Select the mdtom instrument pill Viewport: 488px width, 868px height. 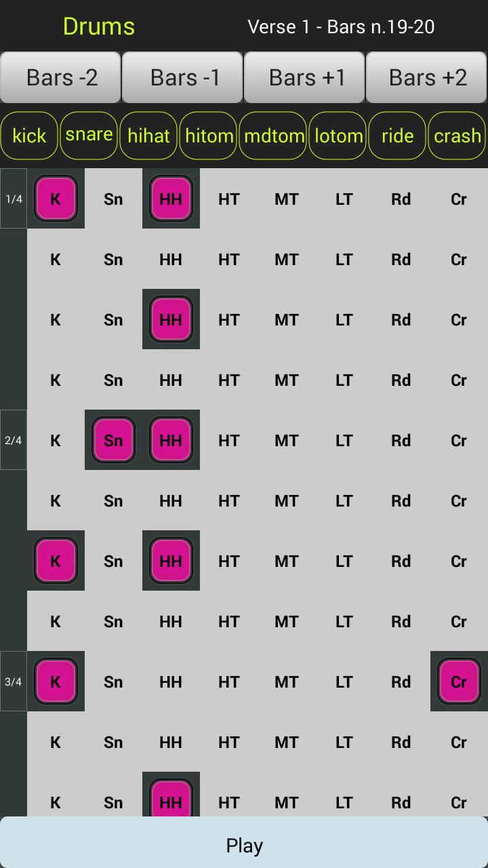(x=274, y=136)
